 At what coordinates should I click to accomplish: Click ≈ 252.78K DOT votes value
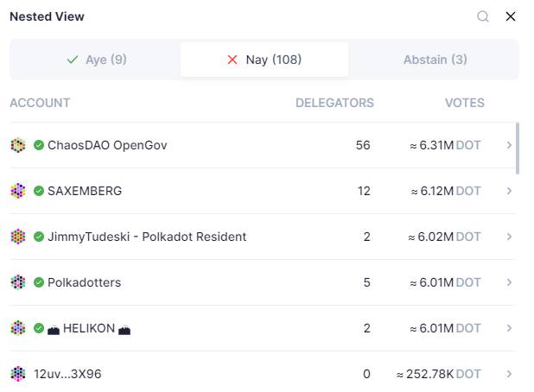coord(438,374)
